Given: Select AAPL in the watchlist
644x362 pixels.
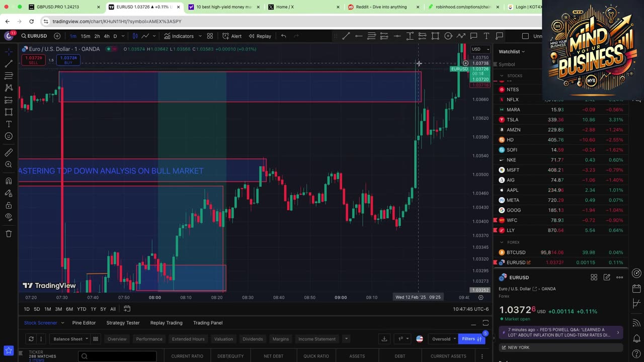Looking at the screenshot, I should [560, 190].
